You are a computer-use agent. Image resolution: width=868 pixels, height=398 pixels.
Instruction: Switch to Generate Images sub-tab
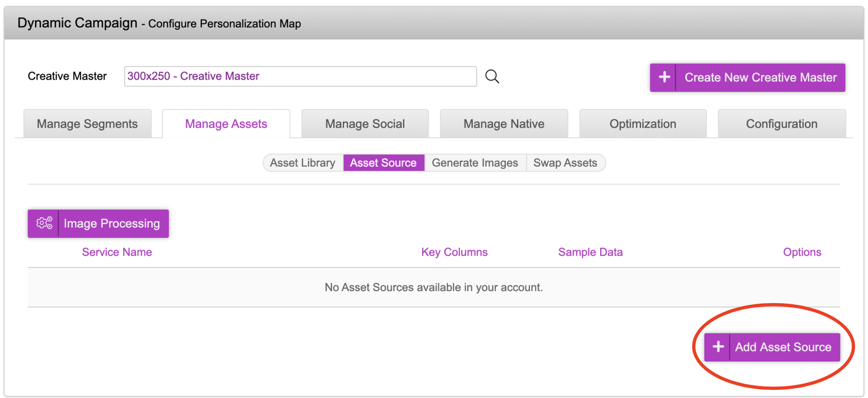tap(475, 163)
